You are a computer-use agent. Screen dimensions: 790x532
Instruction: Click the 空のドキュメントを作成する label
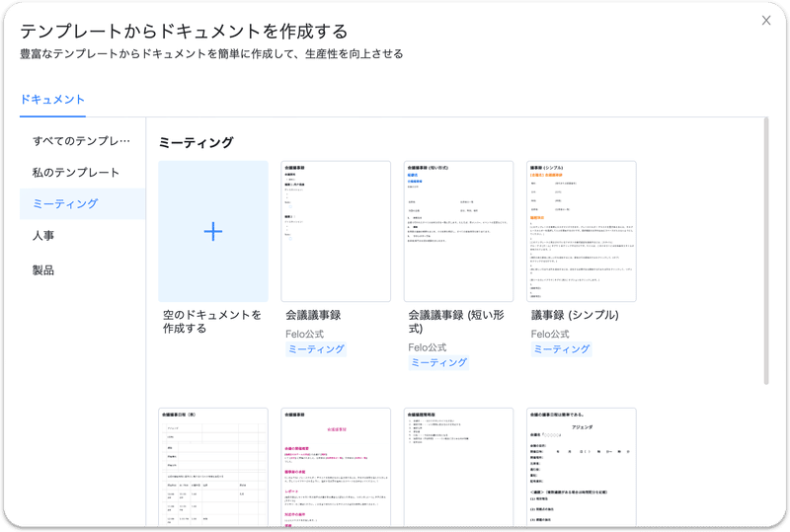(212, 322)
